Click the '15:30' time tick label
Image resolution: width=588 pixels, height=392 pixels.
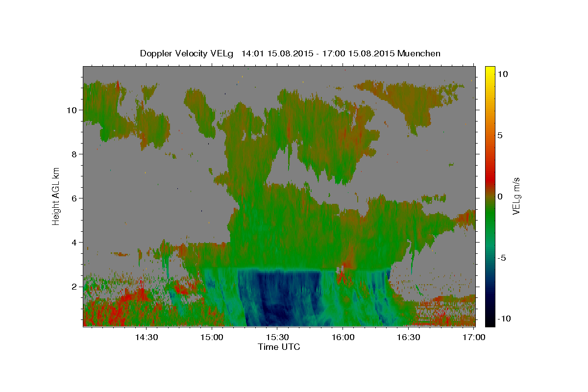[277, 337]
